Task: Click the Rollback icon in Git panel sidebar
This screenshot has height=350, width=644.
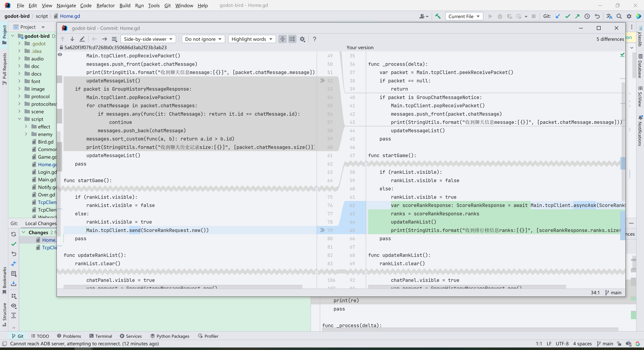Action: tap(14, 254)
